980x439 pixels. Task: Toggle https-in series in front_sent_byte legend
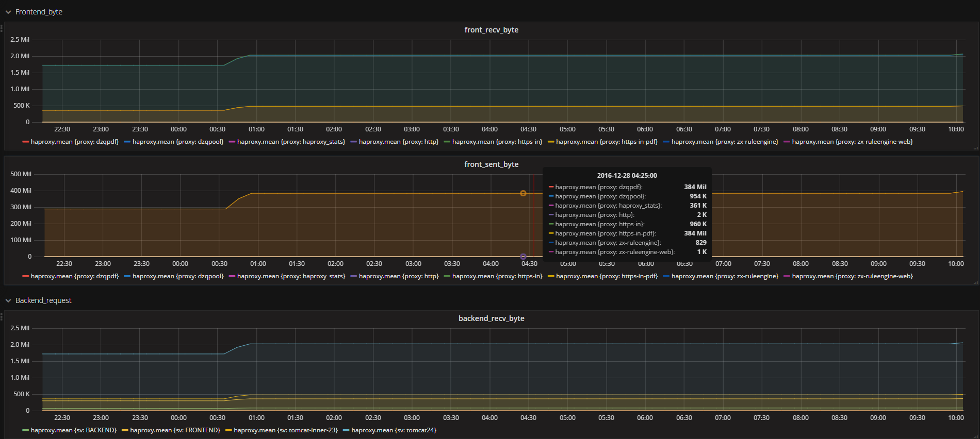click(497, 276)
